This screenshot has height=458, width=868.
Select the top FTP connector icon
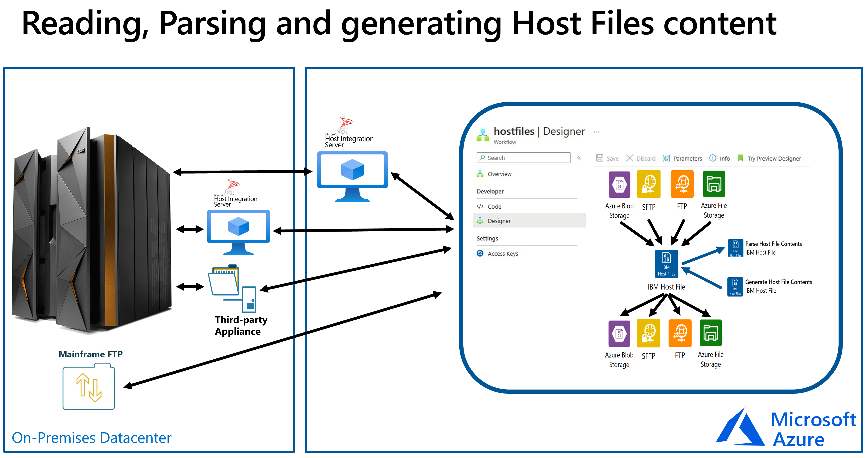(x=682, y=184)
